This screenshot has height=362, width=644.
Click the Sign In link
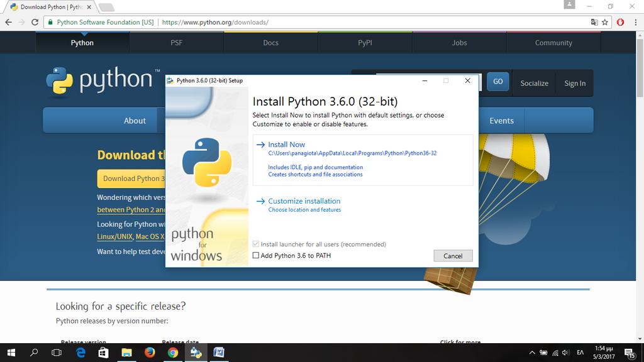[575, 84]
